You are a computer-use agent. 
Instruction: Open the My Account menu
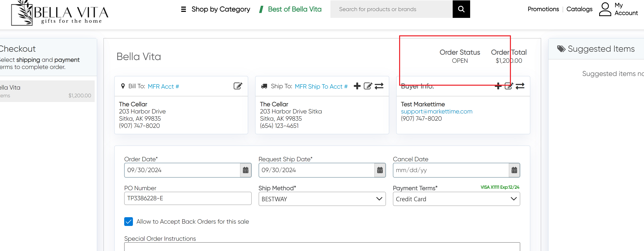point(626,9)
